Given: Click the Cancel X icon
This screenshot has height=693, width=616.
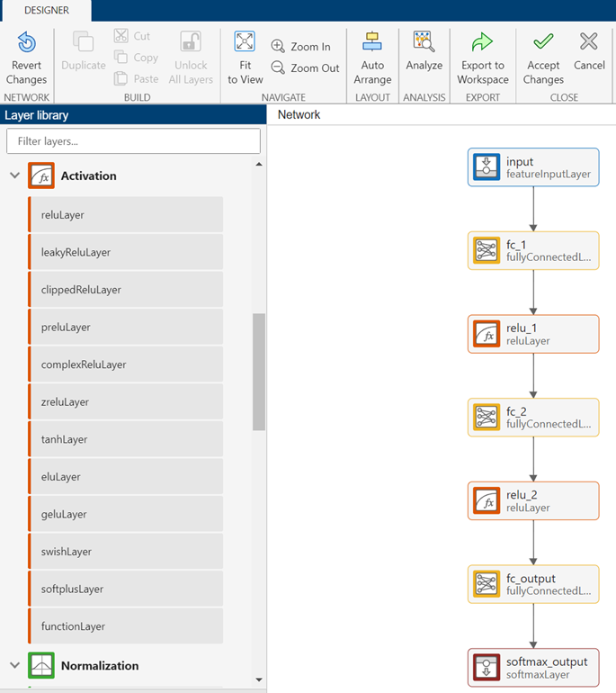Looking at the screenshot, I should pos(589,41).
